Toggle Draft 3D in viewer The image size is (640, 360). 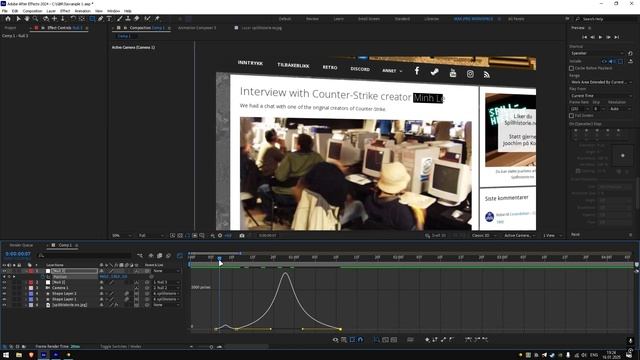(x=436, y=236)
